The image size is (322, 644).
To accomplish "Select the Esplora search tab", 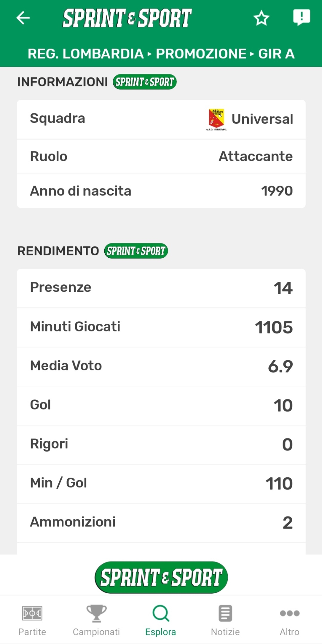I will point(161,620).
